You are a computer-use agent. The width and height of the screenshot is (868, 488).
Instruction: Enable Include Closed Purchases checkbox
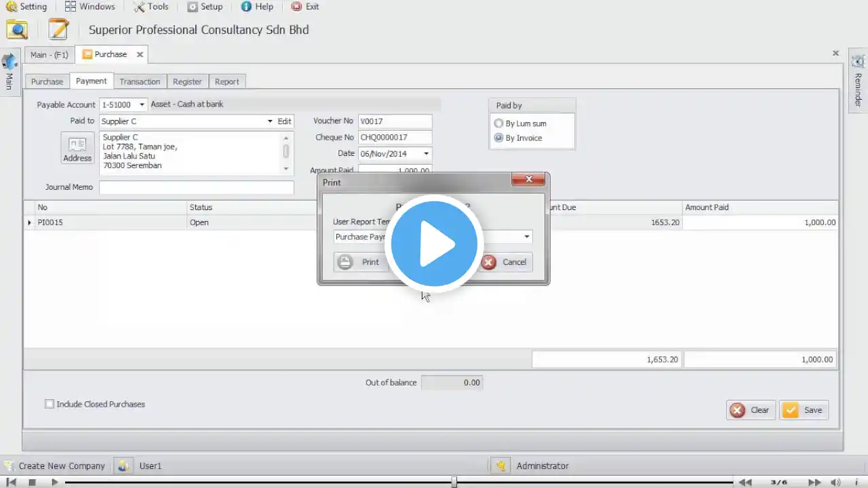pos(50,404)
